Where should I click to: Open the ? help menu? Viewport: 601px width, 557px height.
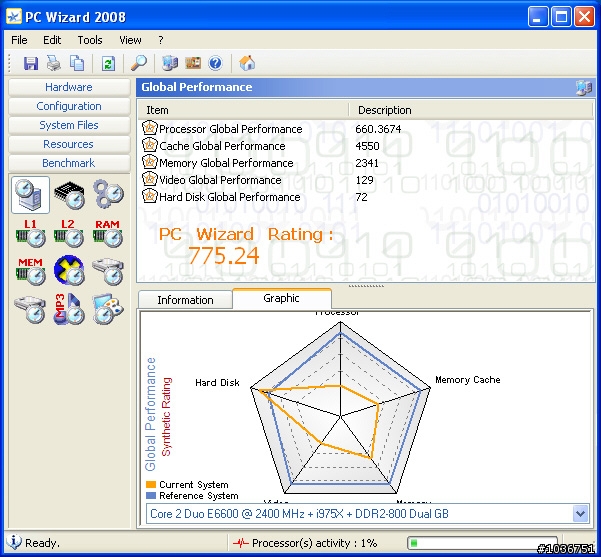[161, 40]
